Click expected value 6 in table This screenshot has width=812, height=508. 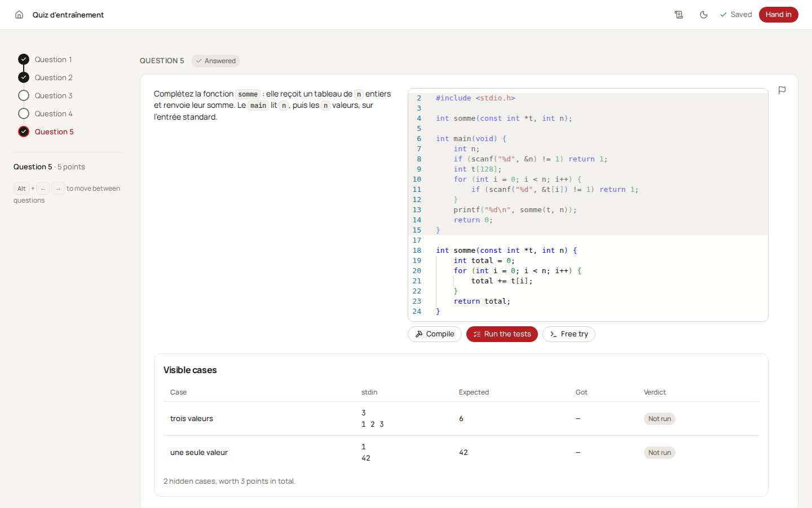tap(461, 419)
